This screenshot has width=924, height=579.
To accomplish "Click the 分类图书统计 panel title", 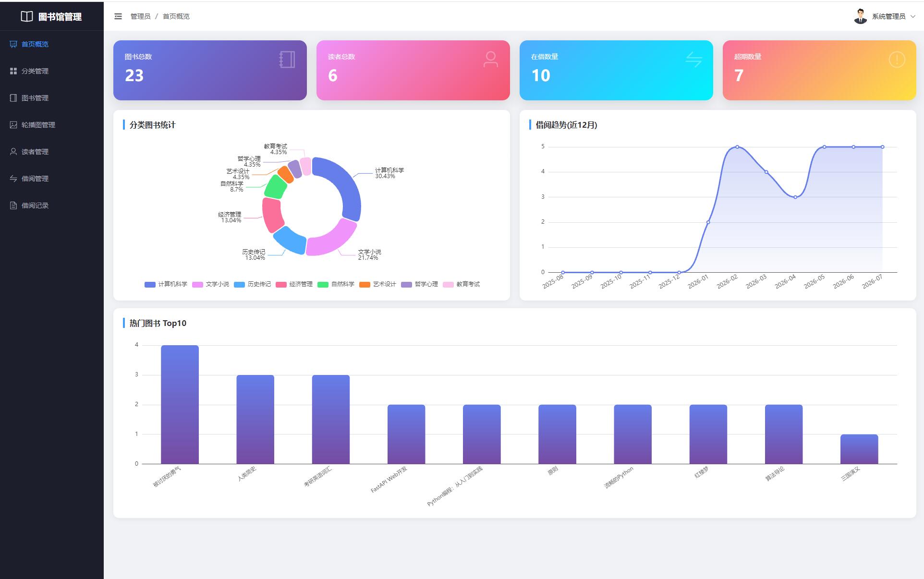I will coord(152,125).
